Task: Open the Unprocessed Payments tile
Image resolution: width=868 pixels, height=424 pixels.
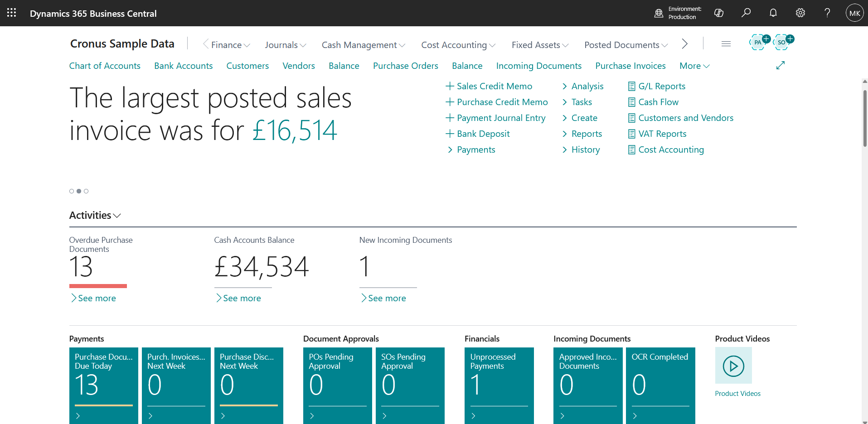Action: 499,385
